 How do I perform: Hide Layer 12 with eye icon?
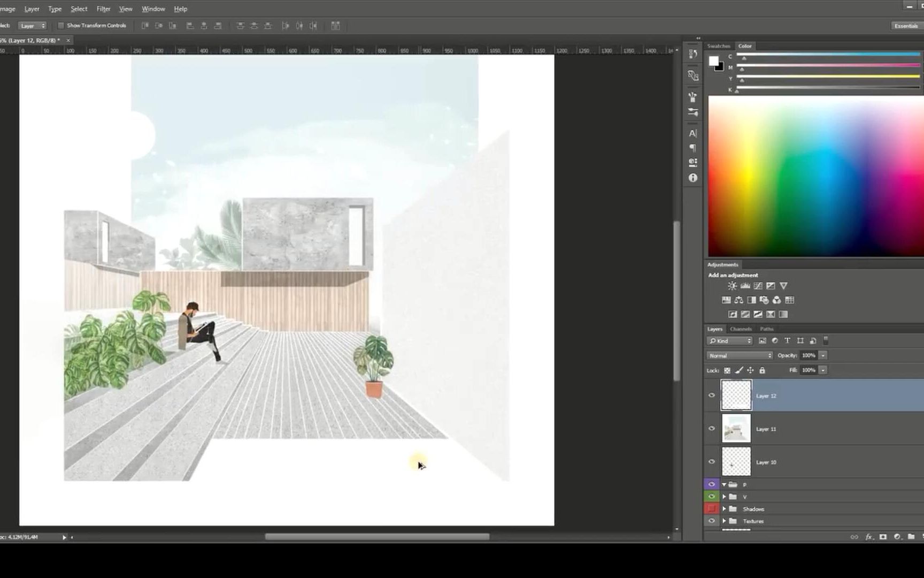[712, 396]
